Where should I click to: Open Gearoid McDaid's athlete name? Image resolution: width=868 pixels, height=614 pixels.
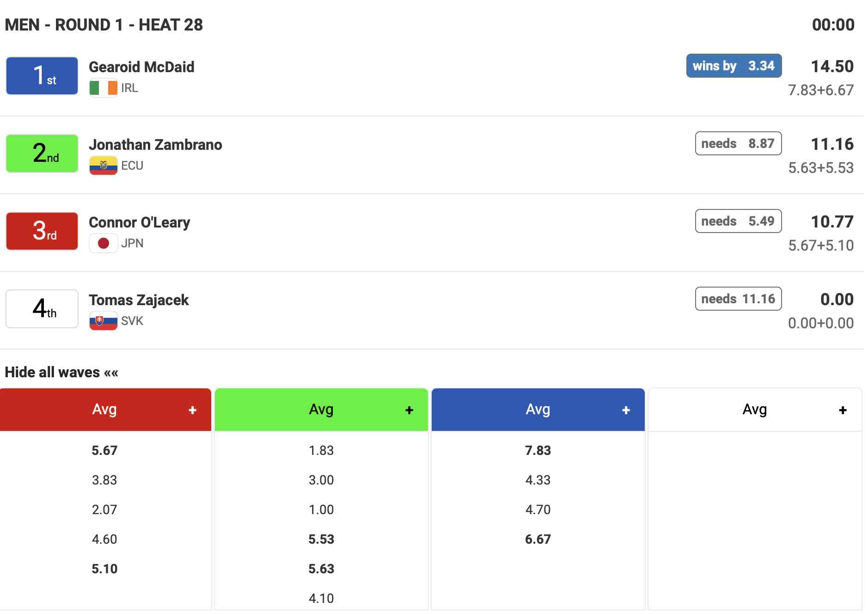click(141, 67)
